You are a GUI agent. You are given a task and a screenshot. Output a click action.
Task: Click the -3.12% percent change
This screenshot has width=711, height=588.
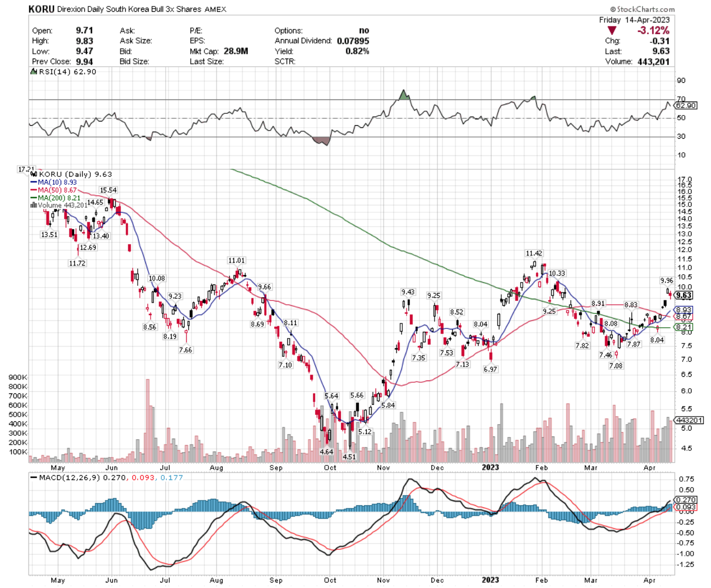(x=653, y=30)
